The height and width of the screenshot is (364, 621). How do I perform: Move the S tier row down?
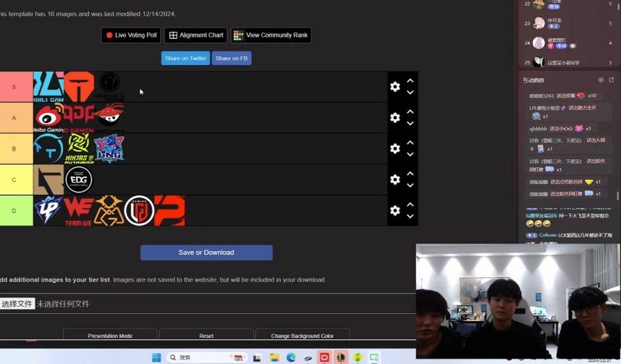(x=410, y=93)
